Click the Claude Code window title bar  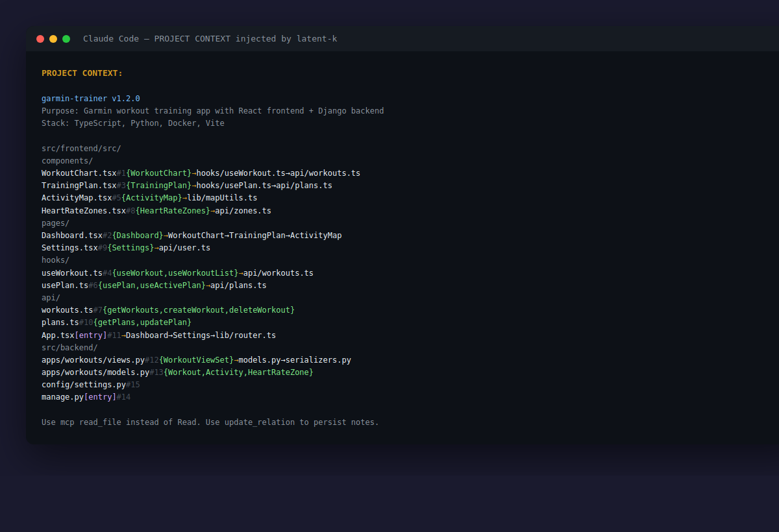[209, 38]
